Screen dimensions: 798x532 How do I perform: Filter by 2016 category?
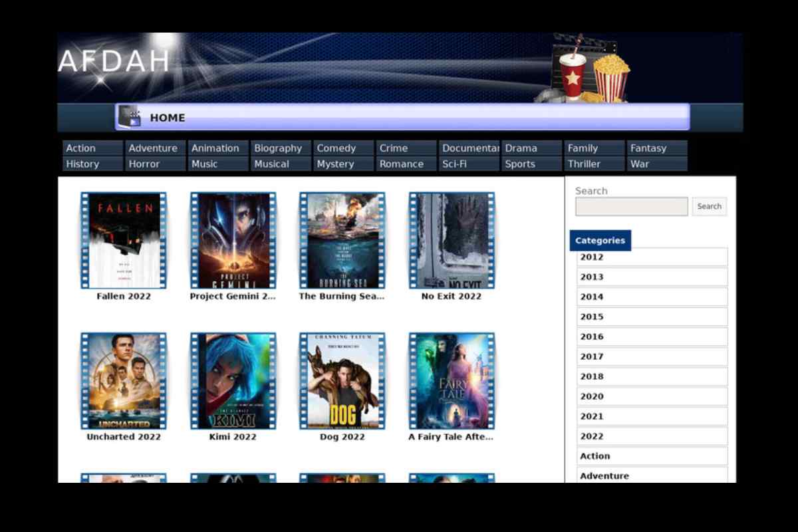[652, 337]
